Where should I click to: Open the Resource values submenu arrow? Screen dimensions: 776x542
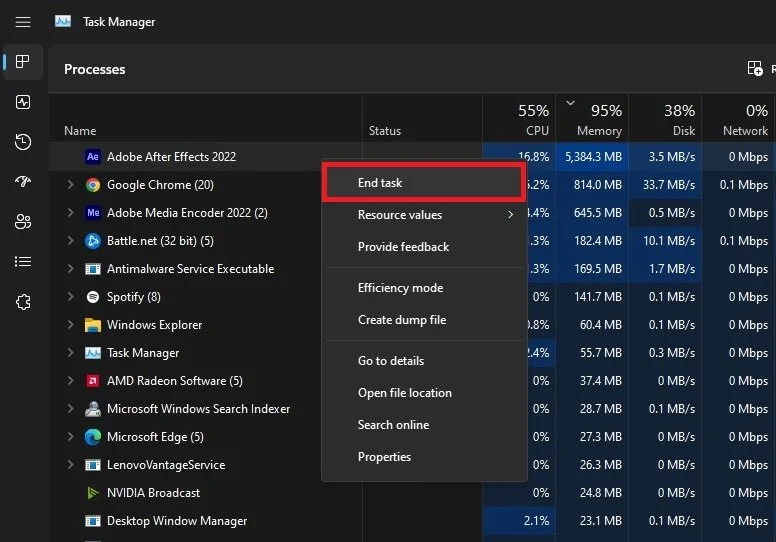[x=510, y=215]
